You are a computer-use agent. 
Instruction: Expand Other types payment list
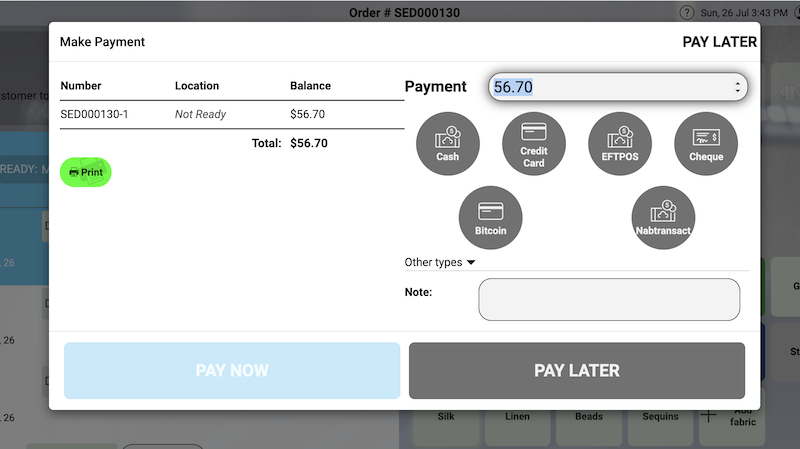(x=440, y=262)
